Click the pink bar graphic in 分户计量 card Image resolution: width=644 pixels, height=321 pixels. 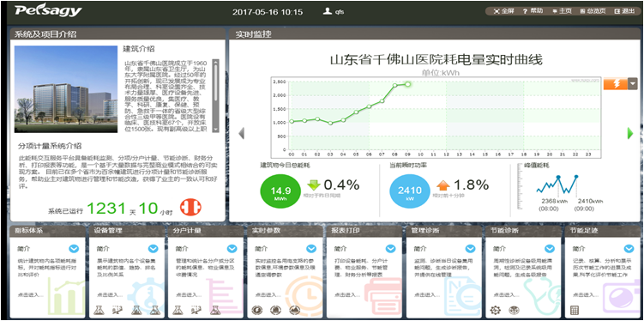pos(225,297)
